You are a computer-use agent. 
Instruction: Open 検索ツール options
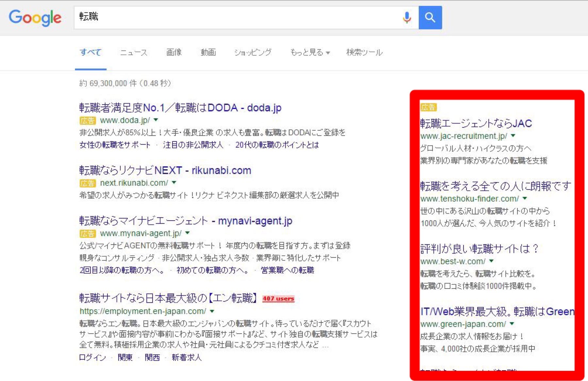(x=364, y=52)
